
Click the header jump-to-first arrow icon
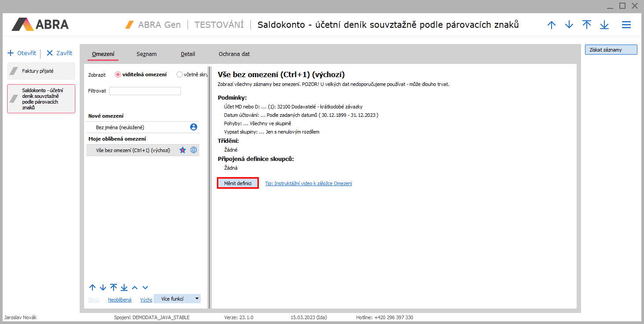coord(587,25)
